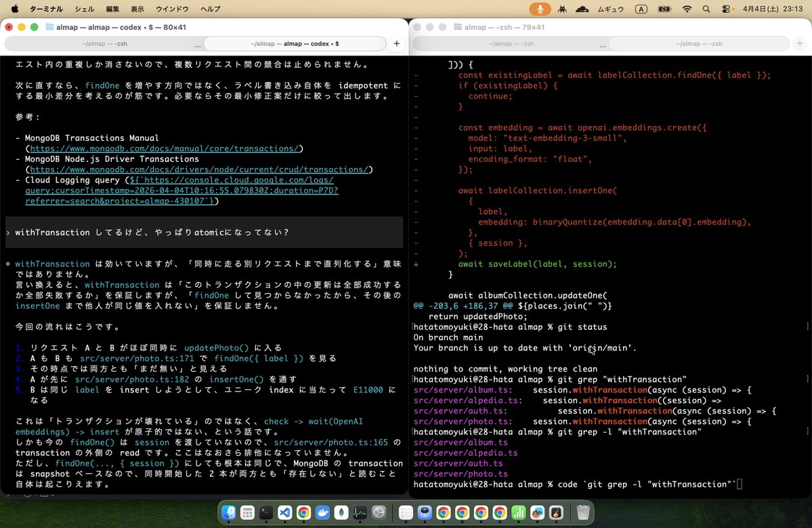Open Docker Desktop from the Dock

pyautogui.click(x=322, y=512)
